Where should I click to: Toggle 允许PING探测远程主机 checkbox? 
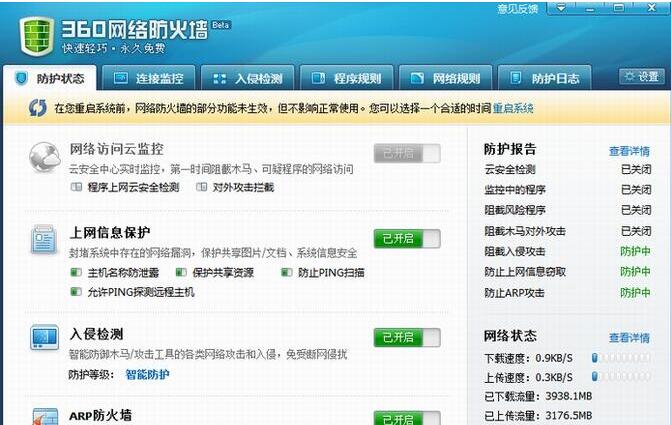tap(76, 292)
